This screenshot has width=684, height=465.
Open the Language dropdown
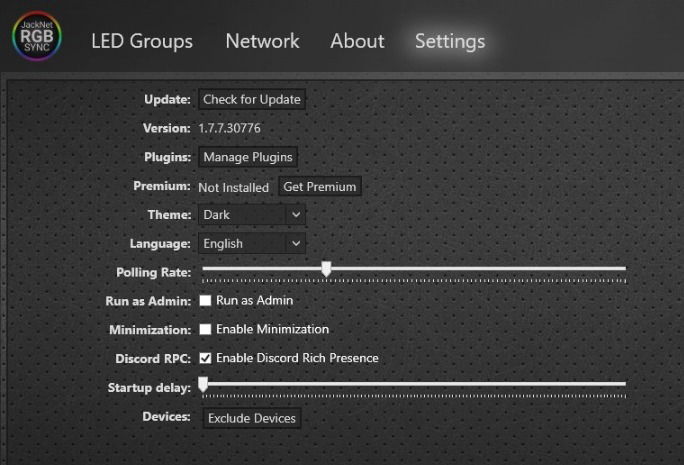tap(252, 243)
